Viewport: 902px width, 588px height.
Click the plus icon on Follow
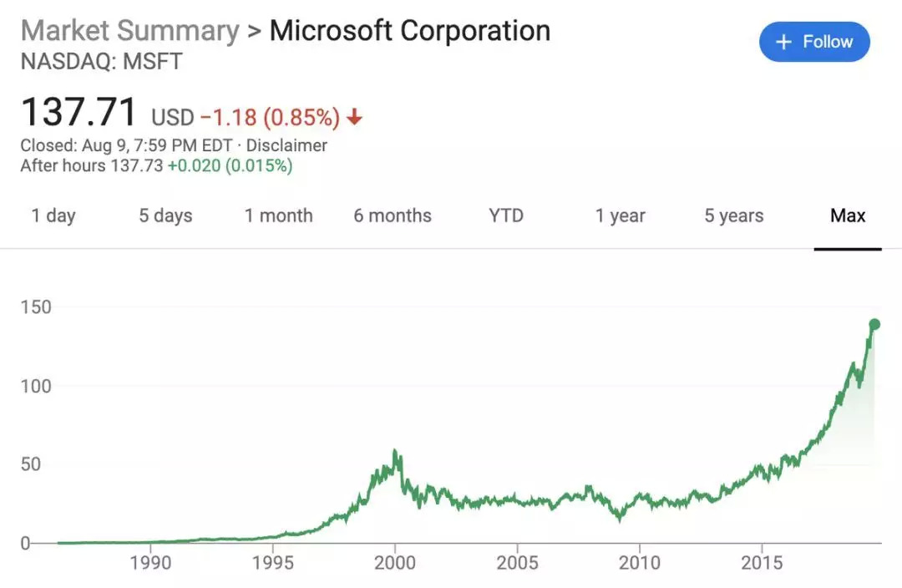pos(783,42)
